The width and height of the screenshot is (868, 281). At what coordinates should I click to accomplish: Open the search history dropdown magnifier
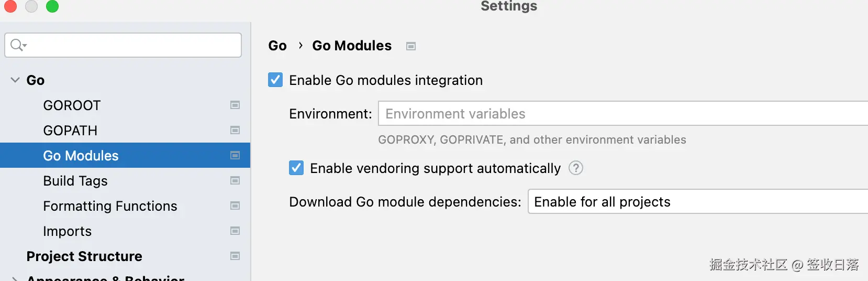[x=18, y=45]
